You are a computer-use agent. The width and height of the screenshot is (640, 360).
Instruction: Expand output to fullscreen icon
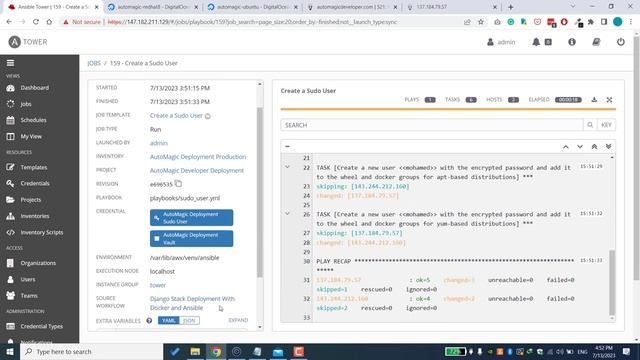click(609, 100)
